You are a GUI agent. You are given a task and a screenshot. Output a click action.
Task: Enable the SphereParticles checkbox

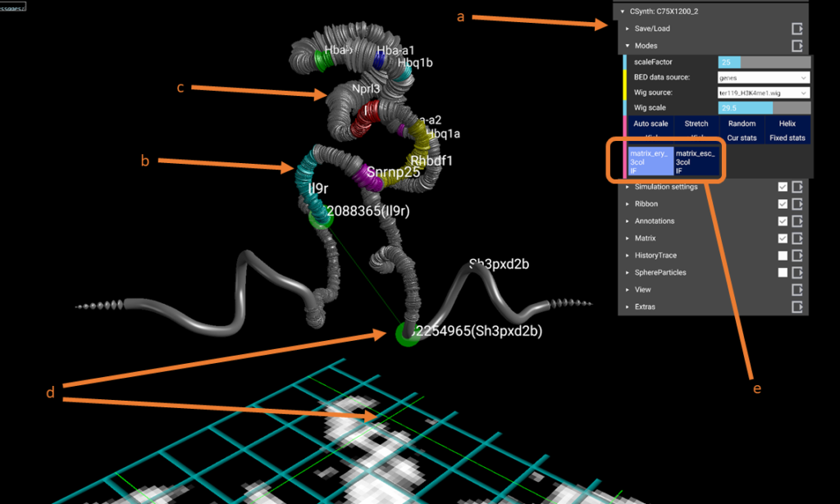pos(783,273)
